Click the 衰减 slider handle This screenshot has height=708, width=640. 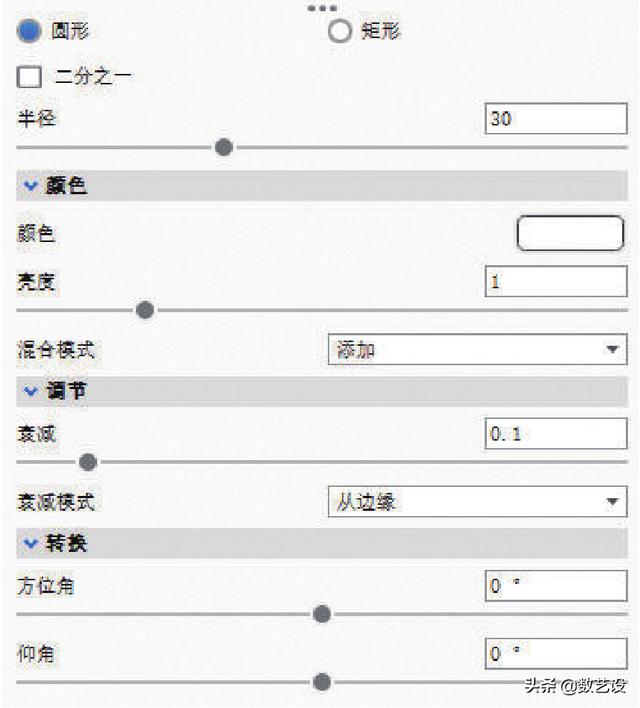pos(88,462)
